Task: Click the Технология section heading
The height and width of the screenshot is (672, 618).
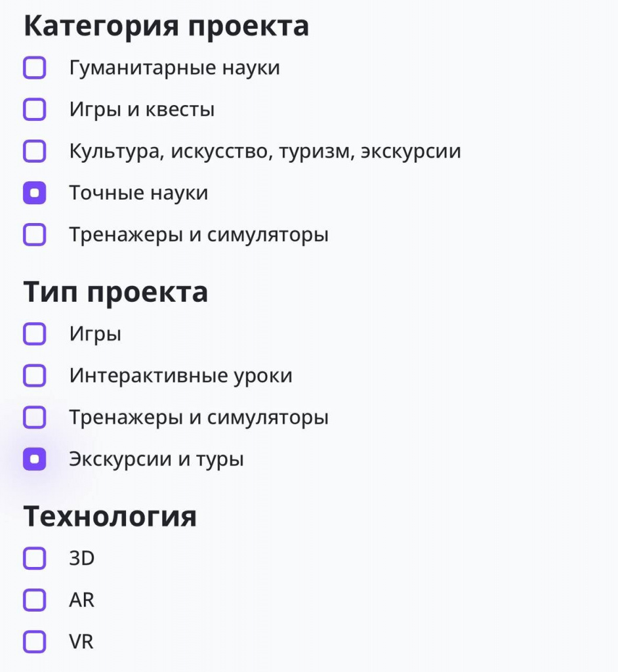Action: pos(110,516)
